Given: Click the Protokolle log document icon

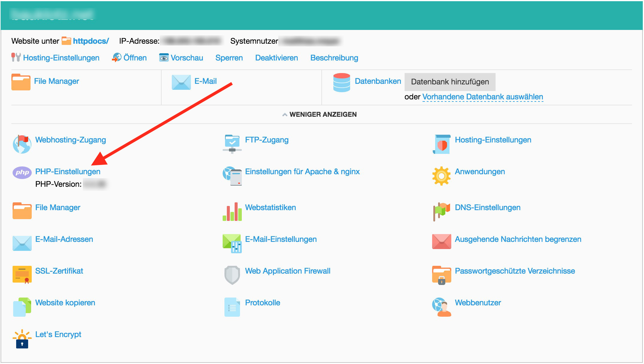Looking at the screenshot, I should (x=232, y=307).
